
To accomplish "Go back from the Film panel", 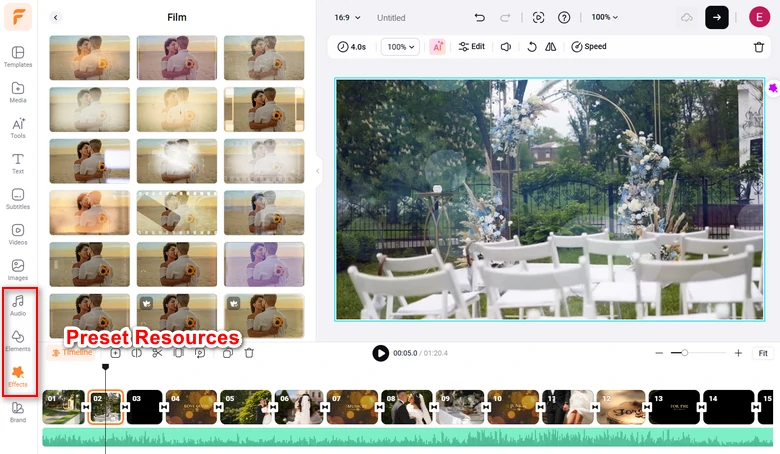I will point(56,17).
